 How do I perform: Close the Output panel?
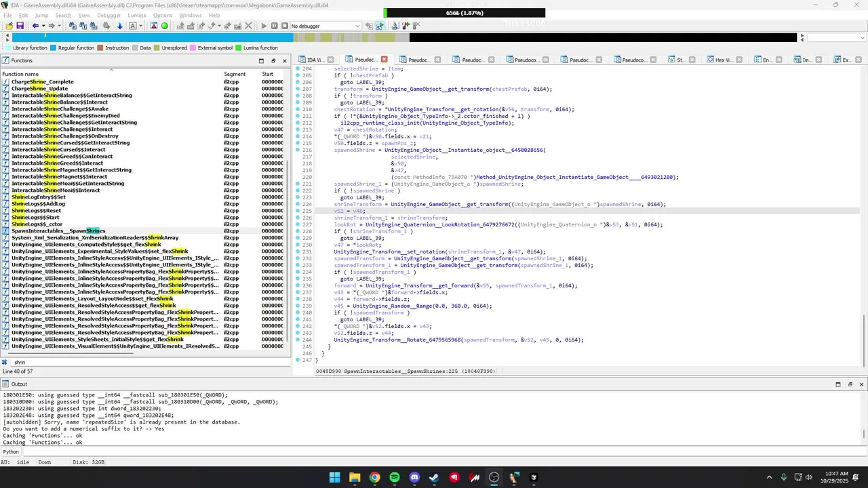tap(862, 384)
